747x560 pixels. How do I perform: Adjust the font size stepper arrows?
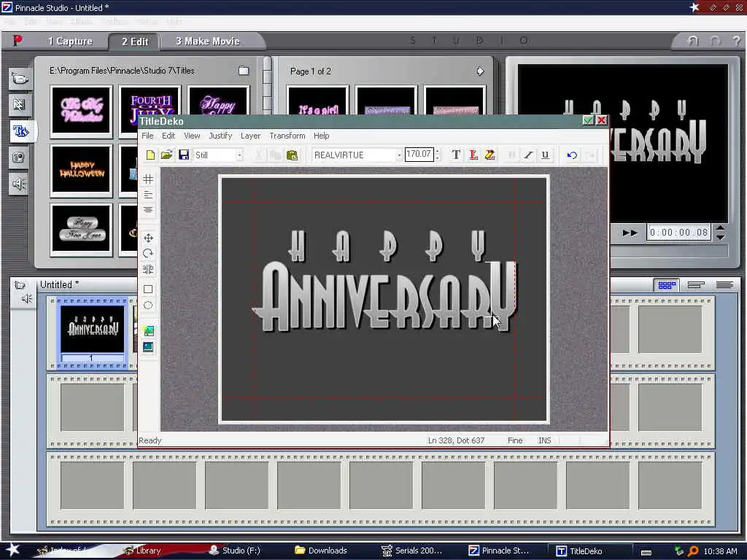438,155
